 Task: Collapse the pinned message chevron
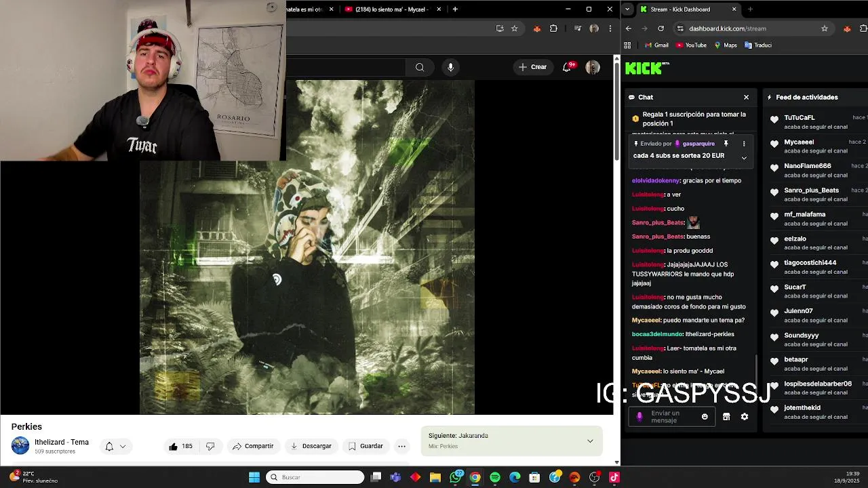(x=744, y=158)
